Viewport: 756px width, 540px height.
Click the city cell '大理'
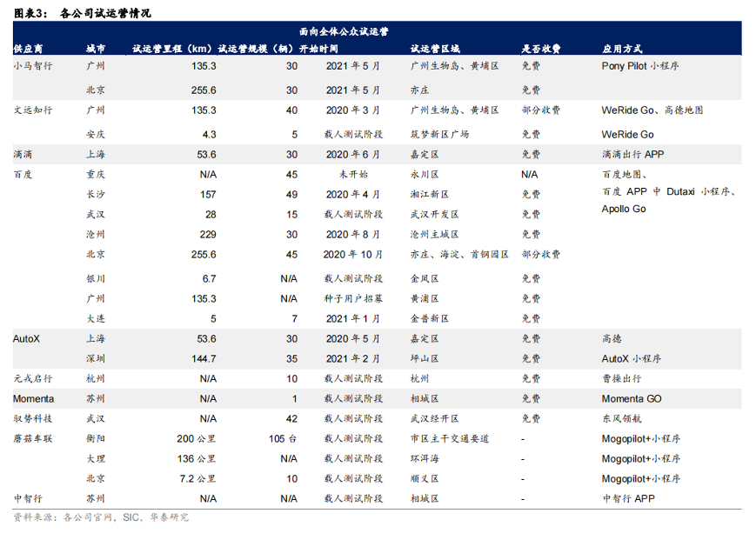coord(96,459)
